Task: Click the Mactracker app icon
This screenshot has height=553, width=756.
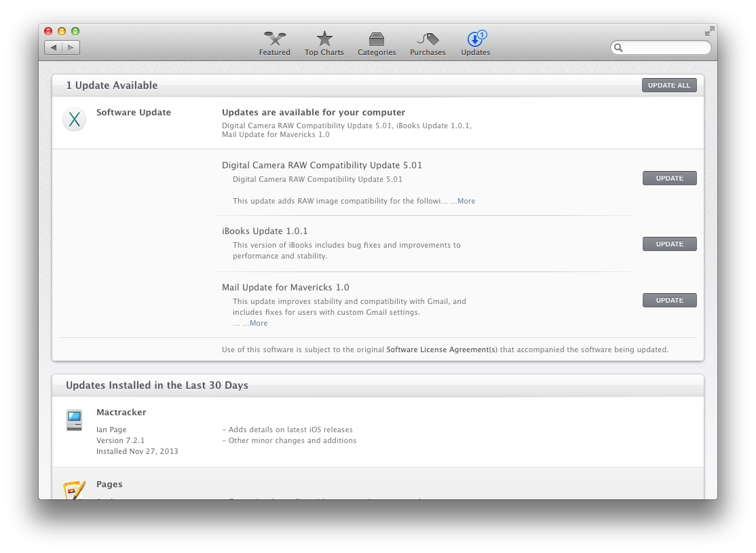Action: pos(74,420)
